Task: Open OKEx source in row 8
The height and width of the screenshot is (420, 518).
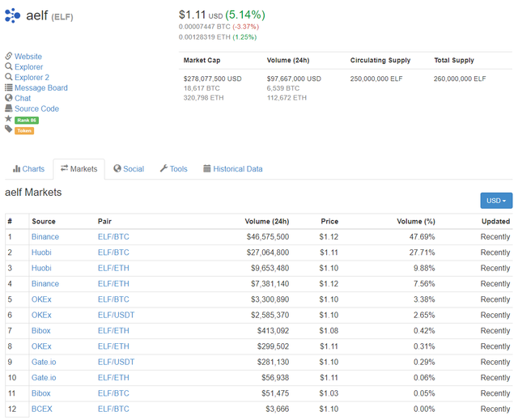Action: [41, 346]
